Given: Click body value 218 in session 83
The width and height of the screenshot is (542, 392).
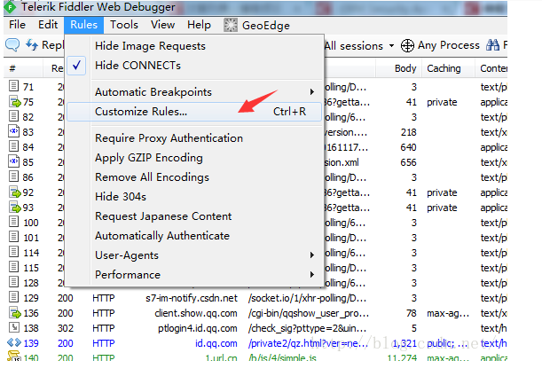Looking at the screenshot, I should (x=409, y=132).
